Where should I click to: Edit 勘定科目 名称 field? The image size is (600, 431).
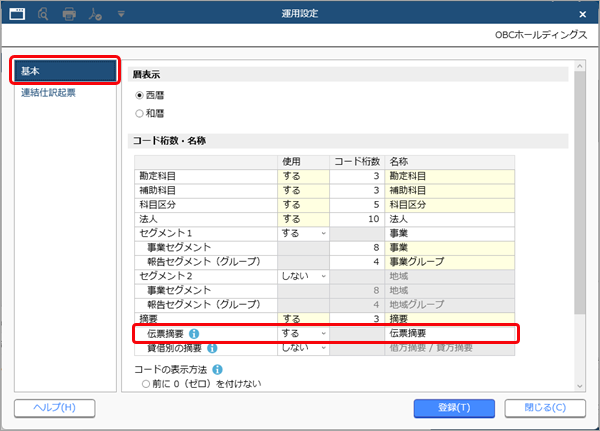point(450,176)
